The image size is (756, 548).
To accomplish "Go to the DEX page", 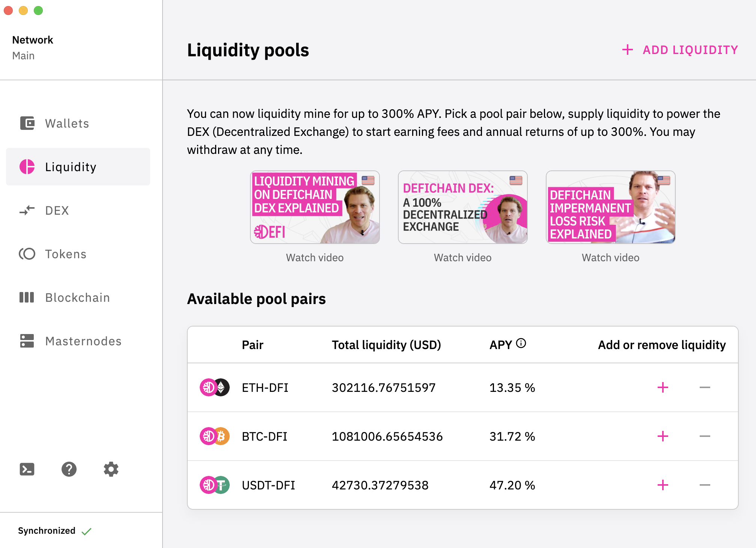I will 57,211.
